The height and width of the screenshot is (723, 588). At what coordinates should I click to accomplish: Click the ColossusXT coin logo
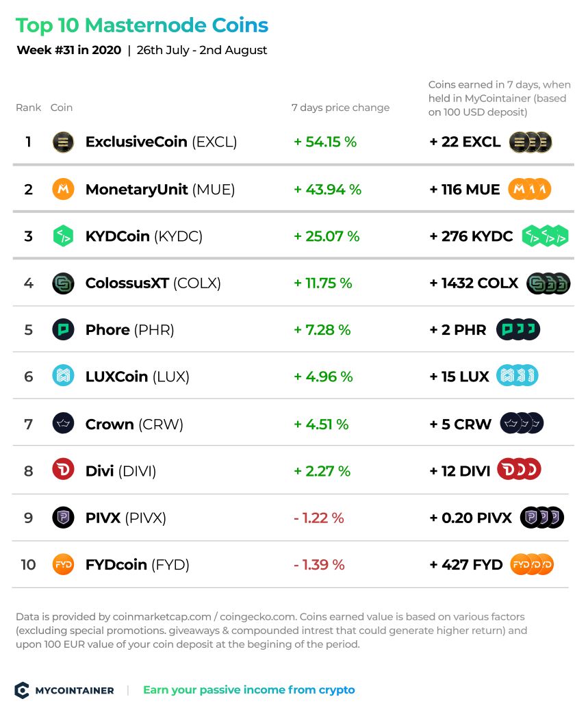point(63,283)
